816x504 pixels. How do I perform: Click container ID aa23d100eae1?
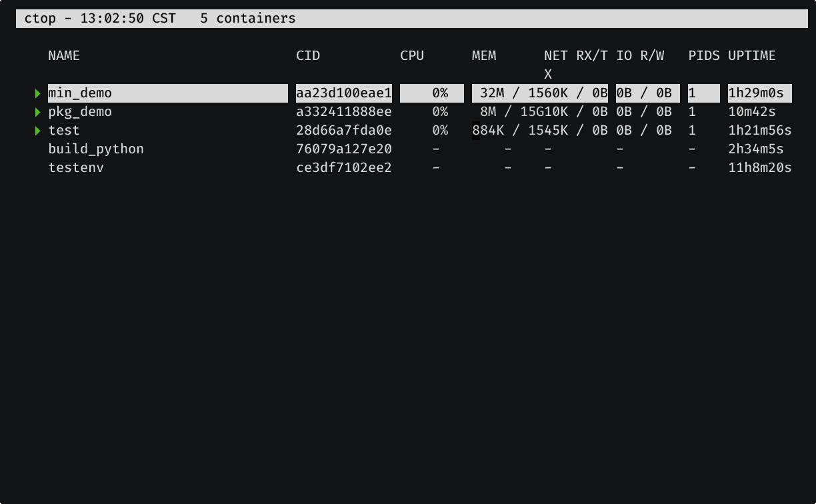344,93
